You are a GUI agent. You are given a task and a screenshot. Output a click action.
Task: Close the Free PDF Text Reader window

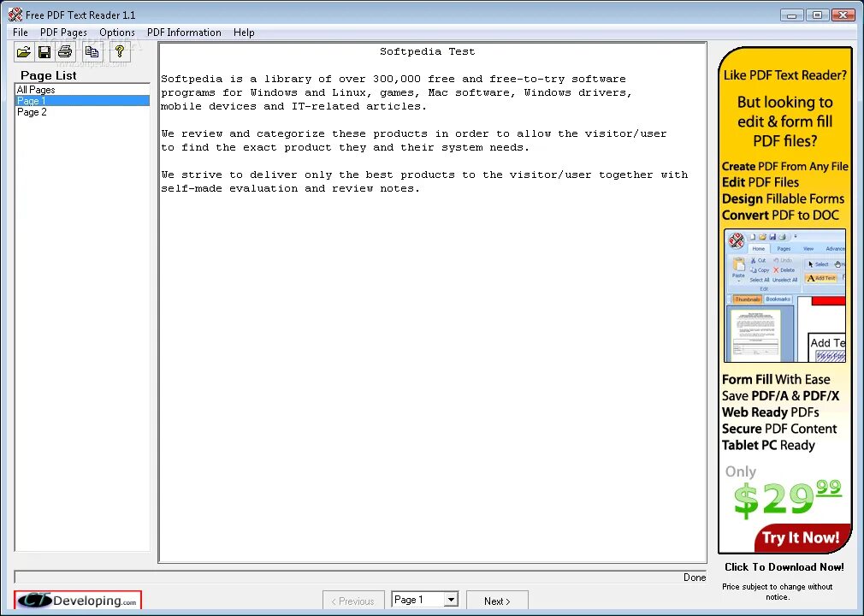843,15
